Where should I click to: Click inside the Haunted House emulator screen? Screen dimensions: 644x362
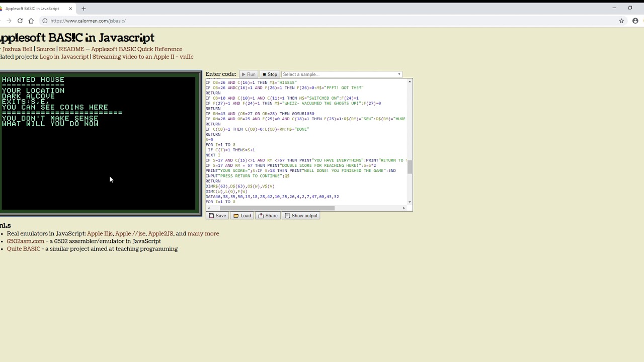click(x=99, y=143)
